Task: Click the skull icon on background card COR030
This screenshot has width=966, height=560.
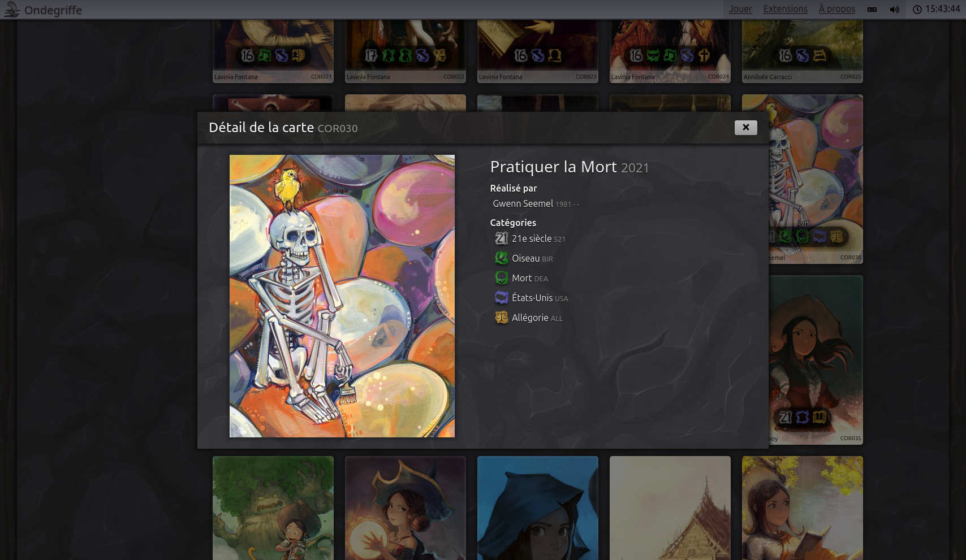Action: 803,237
